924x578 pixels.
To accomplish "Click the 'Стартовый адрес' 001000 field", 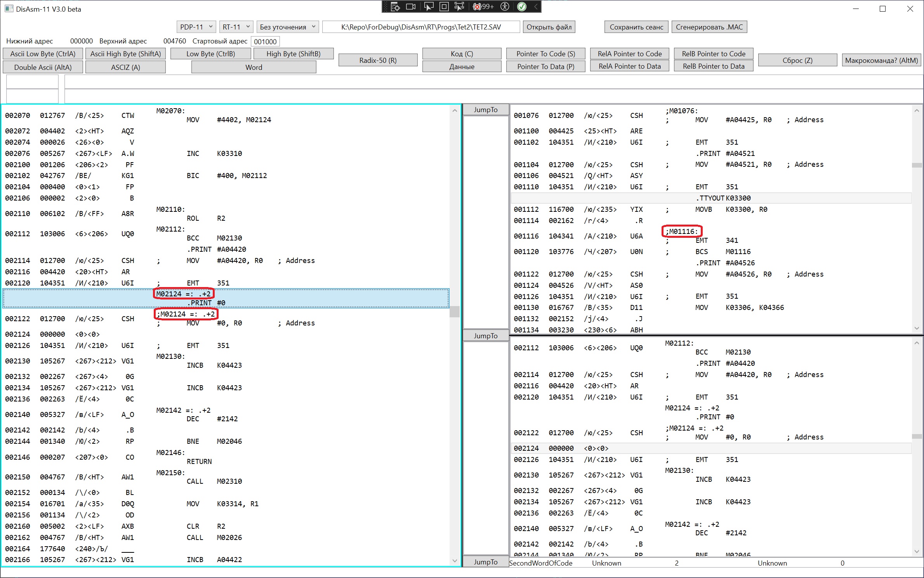I will pyautogui.click(x=265, y=42).
